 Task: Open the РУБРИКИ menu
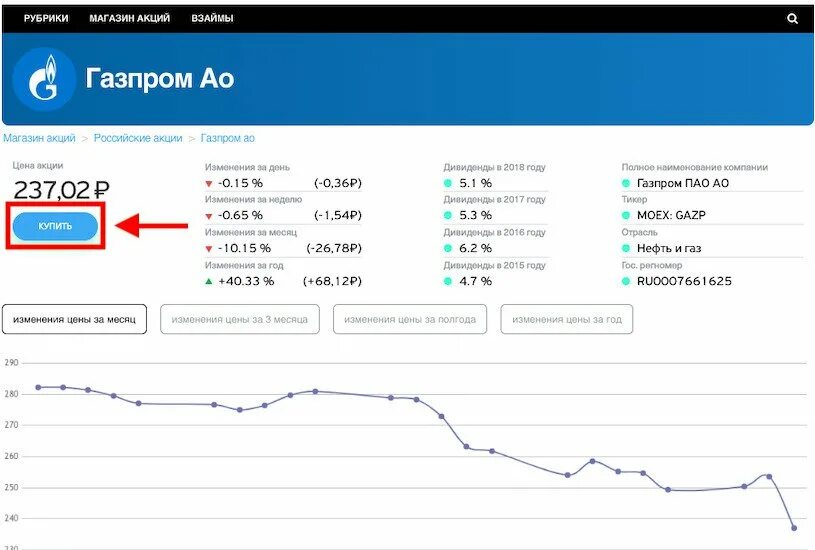pyautogui.click(x=46, y=18)
